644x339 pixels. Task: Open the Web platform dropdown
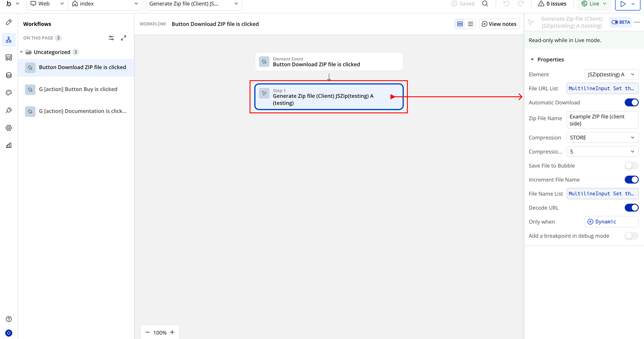click(47, 4)
